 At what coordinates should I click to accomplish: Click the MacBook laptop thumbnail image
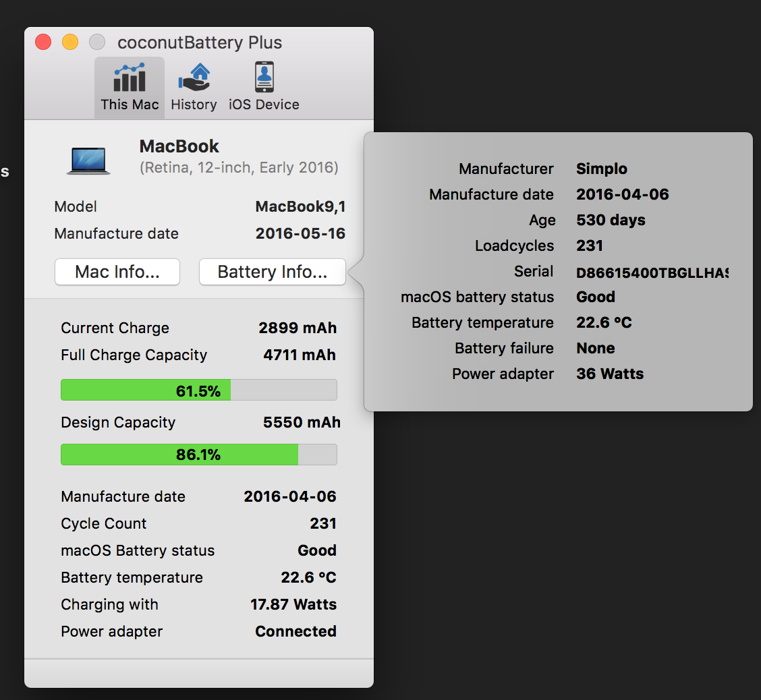[x=88, y=160]
